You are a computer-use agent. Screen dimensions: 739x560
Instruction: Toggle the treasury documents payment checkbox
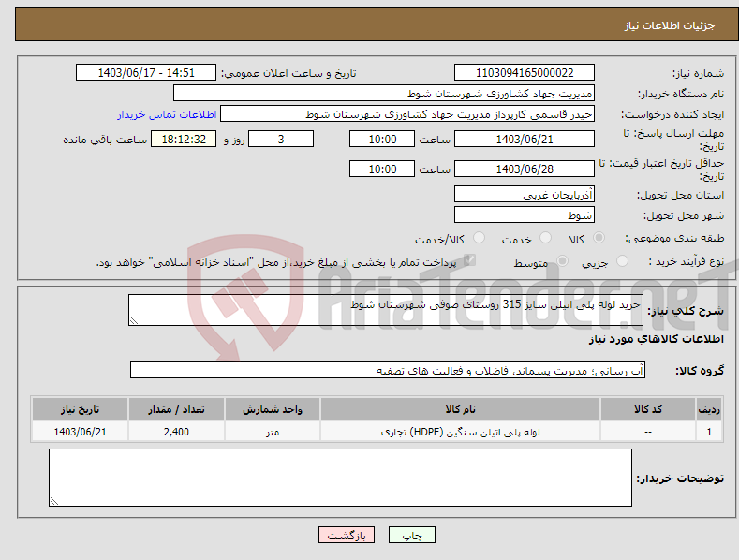[x=469, y=260]
